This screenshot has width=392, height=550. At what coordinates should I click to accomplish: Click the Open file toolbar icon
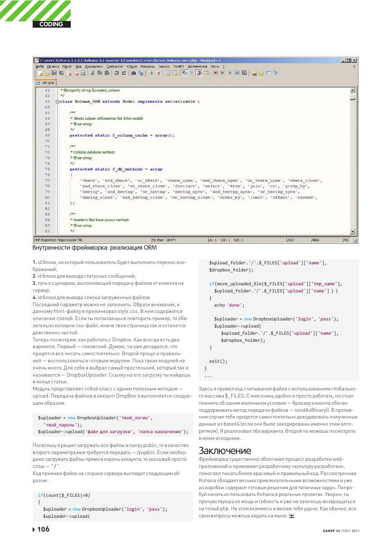[x=47, y=73]
